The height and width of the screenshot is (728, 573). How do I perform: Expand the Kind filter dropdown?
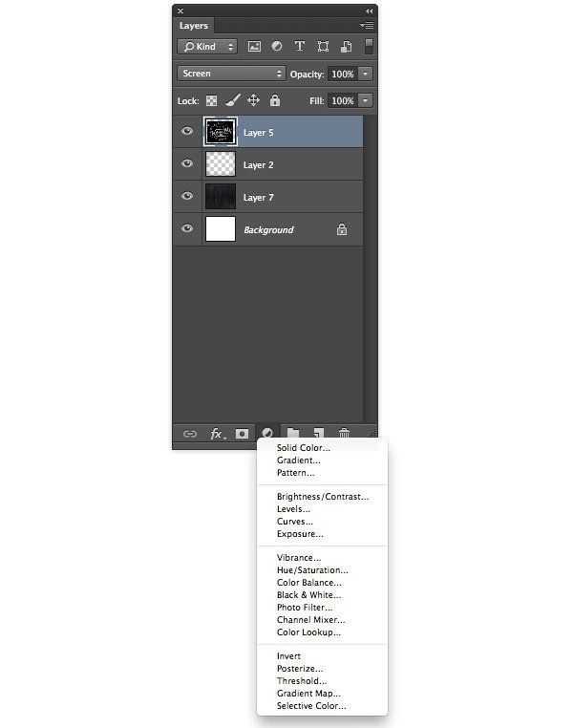pyautogui.click(x=207, y=47)
